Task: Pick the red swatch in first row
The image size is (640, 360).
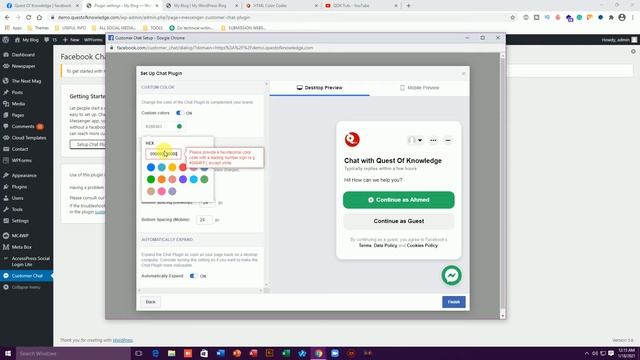Action: click(x=183, y=167)
